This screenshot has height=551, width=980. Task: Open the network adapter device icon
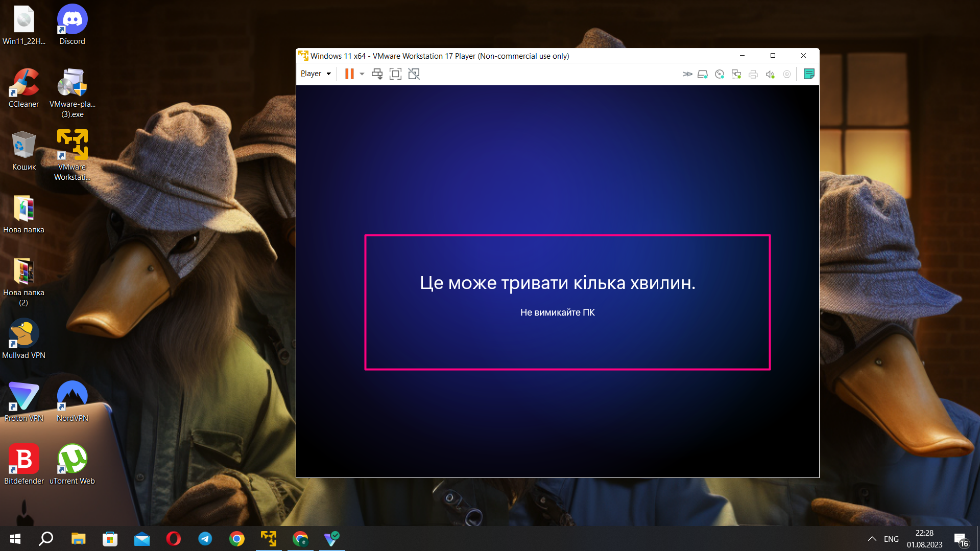pos(736,74)
